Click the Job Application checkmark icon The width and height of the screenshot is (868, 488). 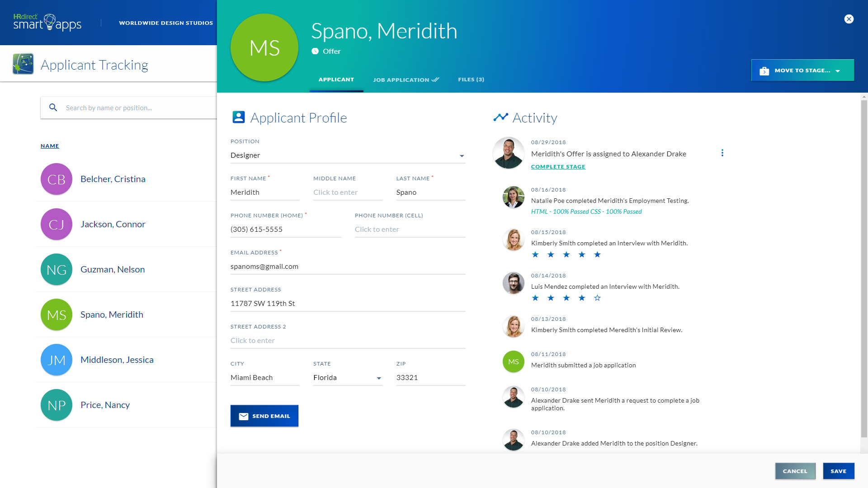(x=434, y=79)
